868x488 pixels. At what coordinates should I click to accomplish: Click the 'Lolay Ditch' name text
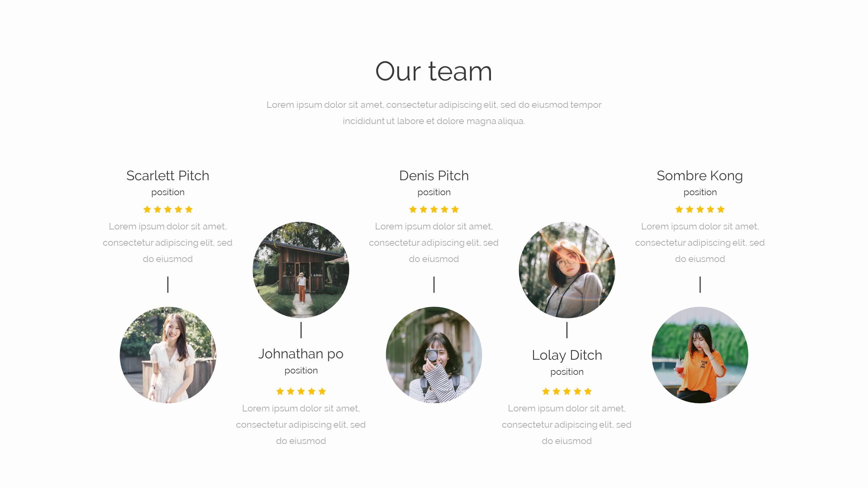click(567, 355)
